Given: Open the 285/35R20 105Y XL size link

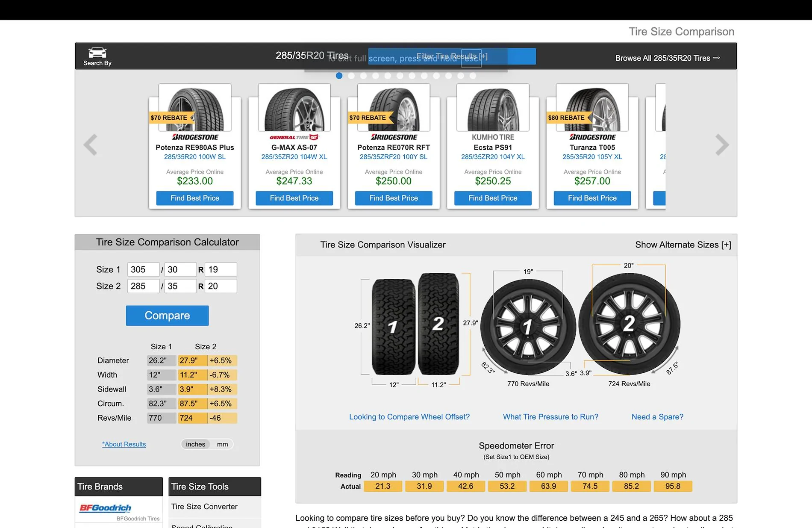Looking at the screenshot, I should pyautogui.click(x=592, y=157).
